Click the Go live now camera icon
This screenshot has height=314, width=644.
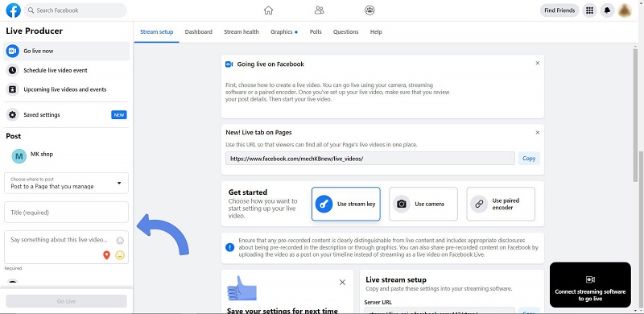(x=13, y=51)
